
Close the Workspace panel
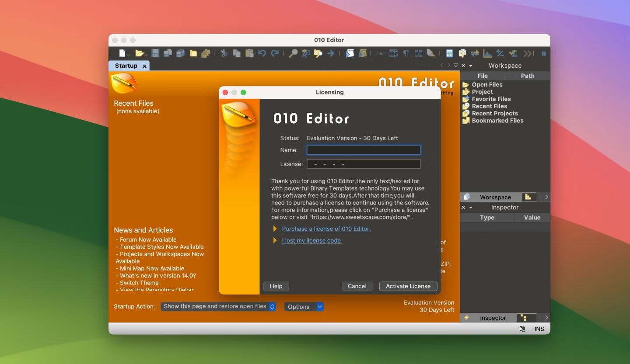pyautogui.click(x=463, y=66)
